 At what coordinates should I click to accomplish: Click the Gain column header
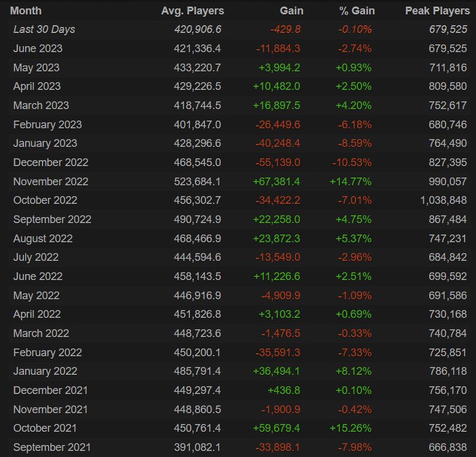(291, 11)
